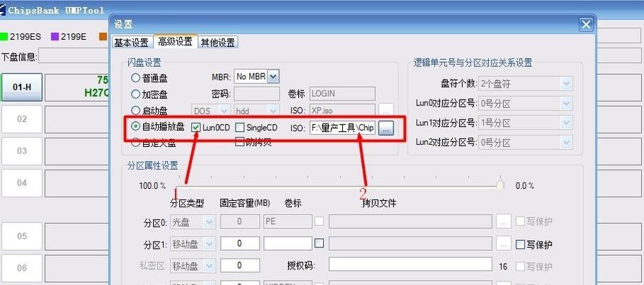The image size is (644, 285).
Task: Click the 下盘信息 field in main window
Action: 74,56
